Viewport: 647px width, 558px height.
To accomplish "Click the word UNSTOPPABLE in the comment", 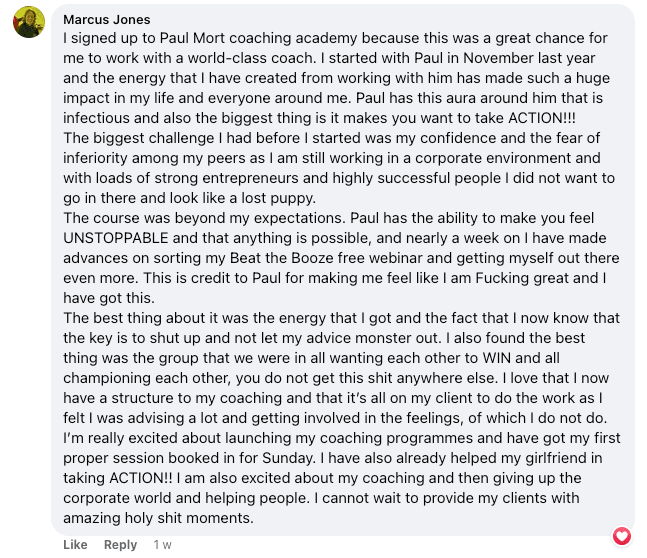I will click(x=116, y=238).
